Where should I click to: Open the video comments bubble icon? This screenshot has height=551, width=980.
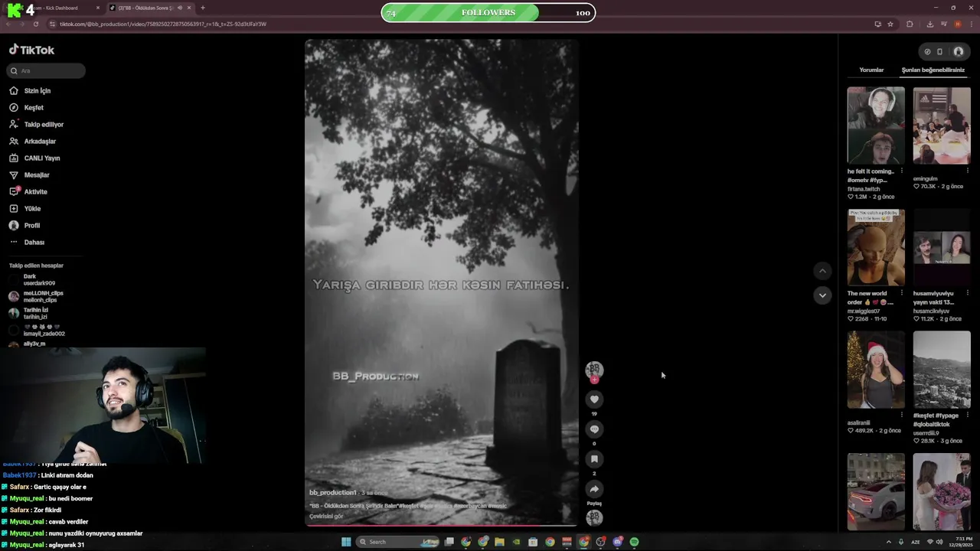point(594,429)
